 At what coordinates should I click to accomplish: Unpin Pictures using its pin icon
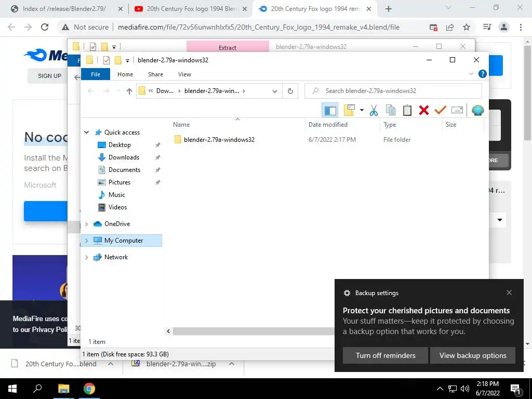[x=157, y=182]
